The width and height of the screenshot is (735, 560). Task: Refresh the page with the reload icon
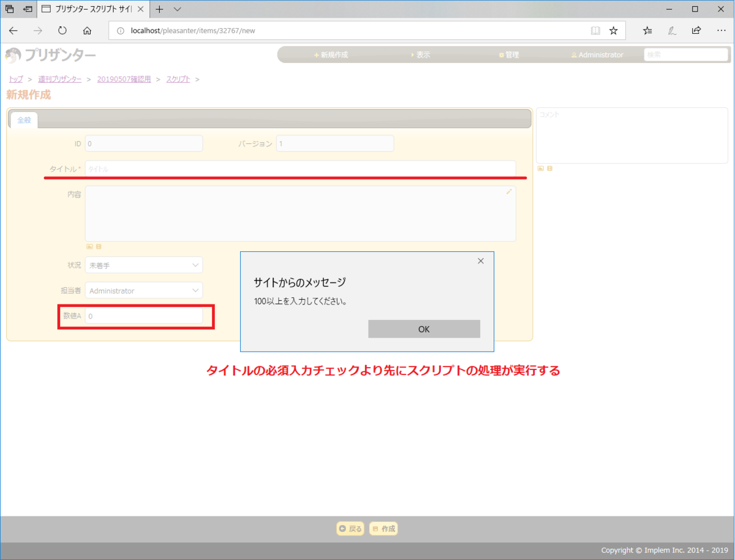[62, 30]
